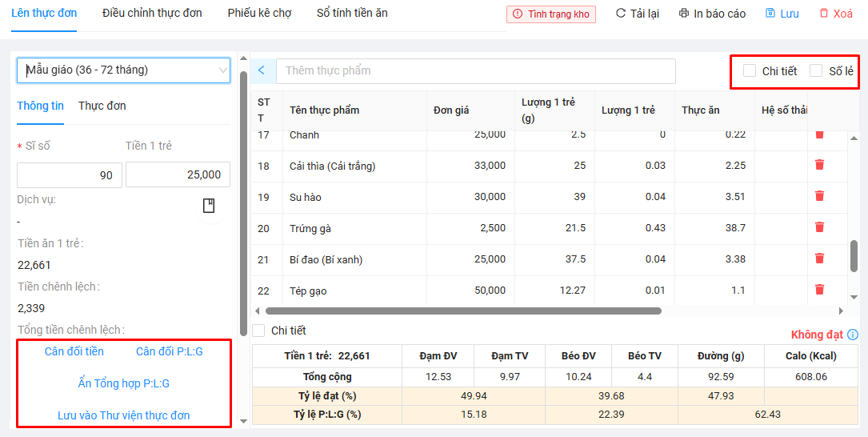The width and height of the screenshot is (868, 437).
Task: Focus the Thêm thực phẩm search field
Action: tap(475, 70)
